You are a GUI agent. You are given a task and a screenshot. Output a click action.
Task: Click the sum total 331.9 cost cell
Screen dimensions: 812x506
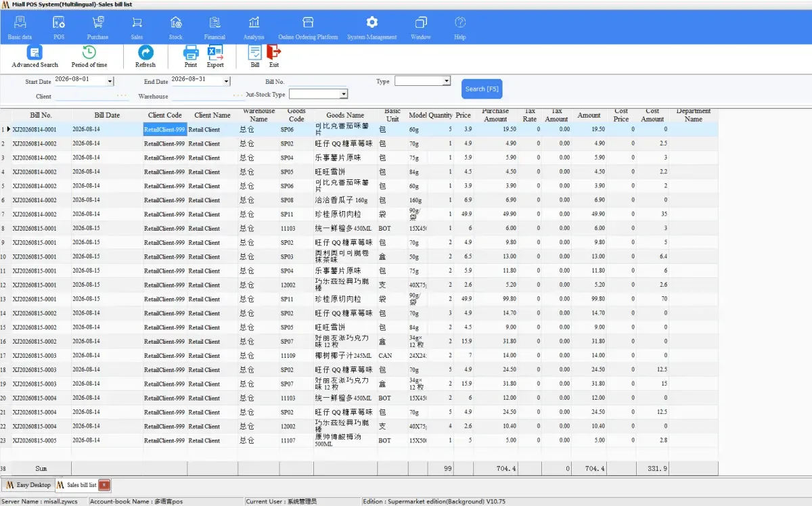652,468
